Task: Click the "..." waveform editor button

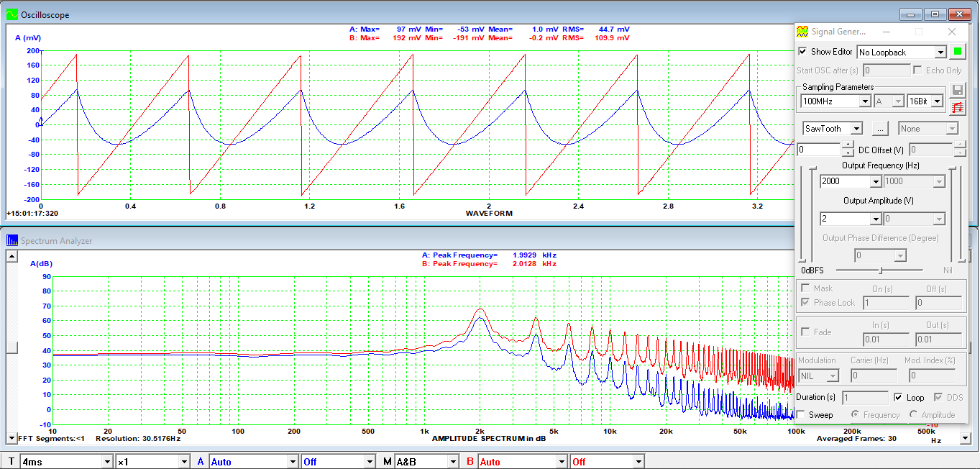Action: [x=881, y=128]
